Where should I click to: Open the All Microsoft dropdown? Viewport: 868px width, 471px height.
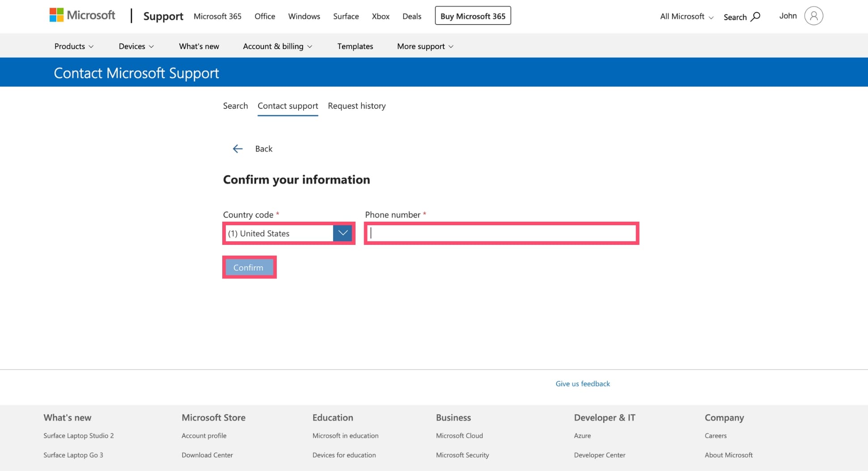tap(686, 17)
